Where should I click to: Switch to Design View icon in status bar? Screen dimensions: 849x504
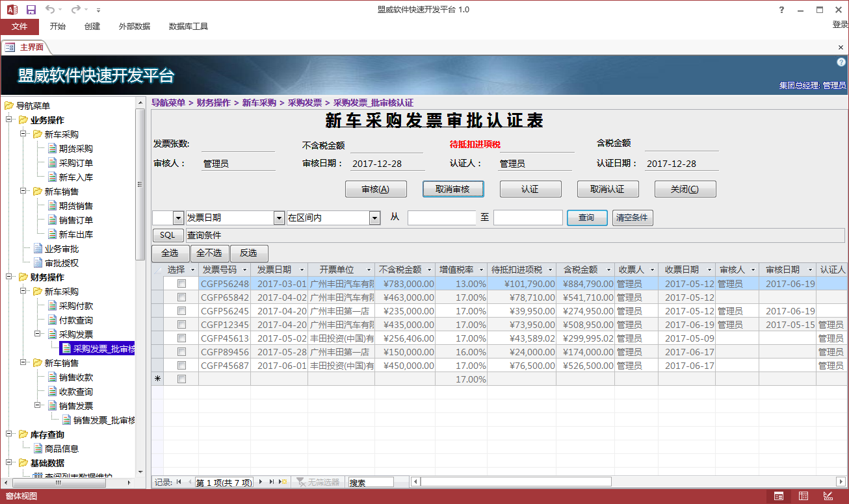(x=828, y=496)
